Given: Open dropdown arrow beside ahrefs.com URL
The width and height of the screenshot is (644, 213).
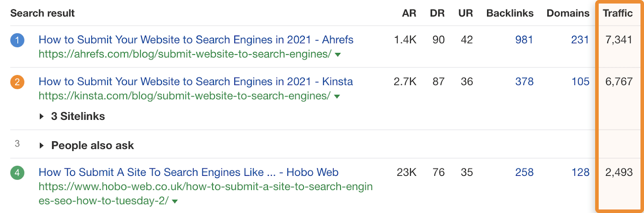Looking at the screenshot, I should pos(338,55).
